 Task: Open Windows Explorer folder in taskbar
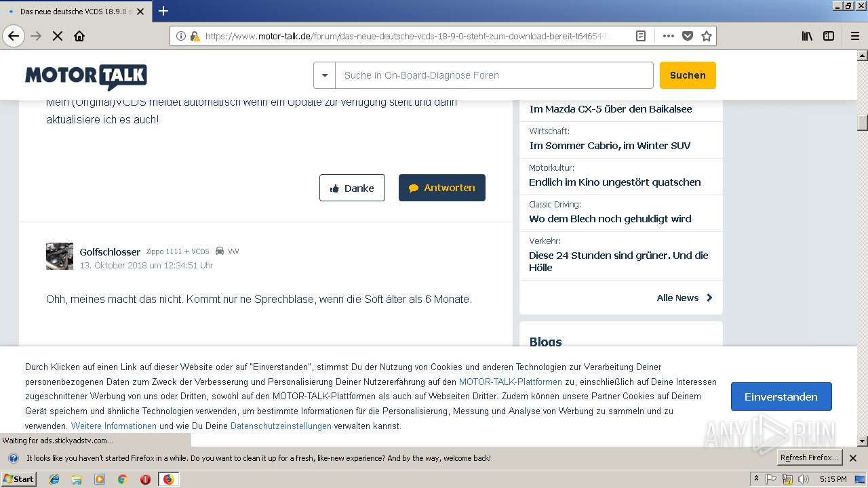pos(77,479)
